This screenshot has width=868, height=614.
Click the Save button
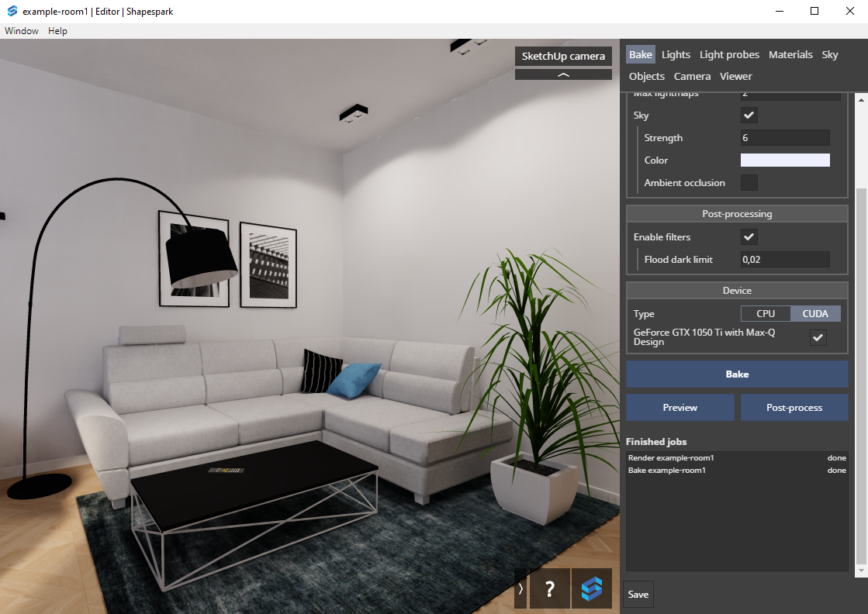pos(638,595)
